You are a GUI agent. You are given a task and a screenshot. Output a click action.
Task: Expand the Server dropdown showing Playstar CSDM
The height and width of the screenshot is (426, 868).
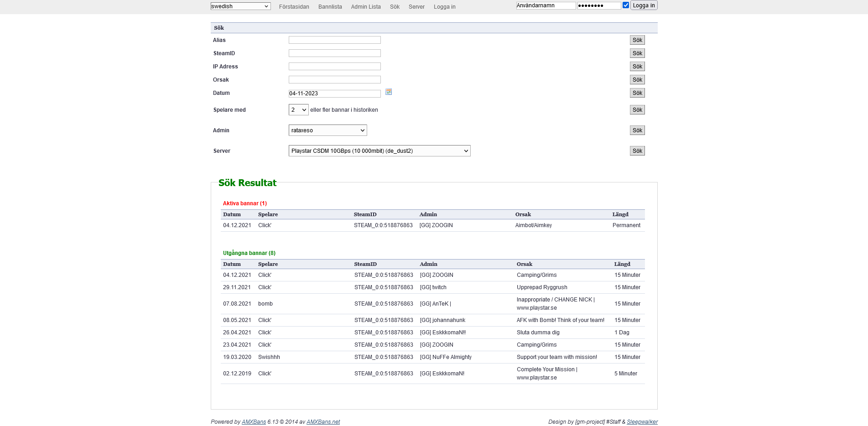[379, 151]
